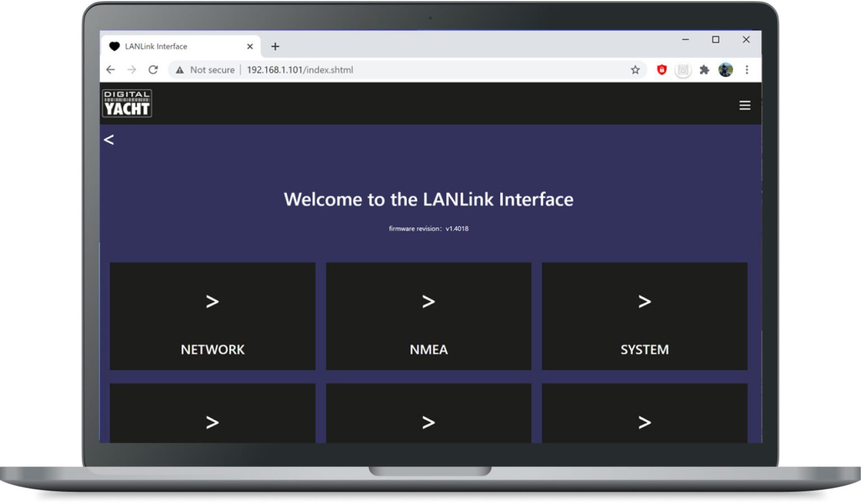Open the red shield extension icon
Screen dimensions: 861x504
coord(661,70)
